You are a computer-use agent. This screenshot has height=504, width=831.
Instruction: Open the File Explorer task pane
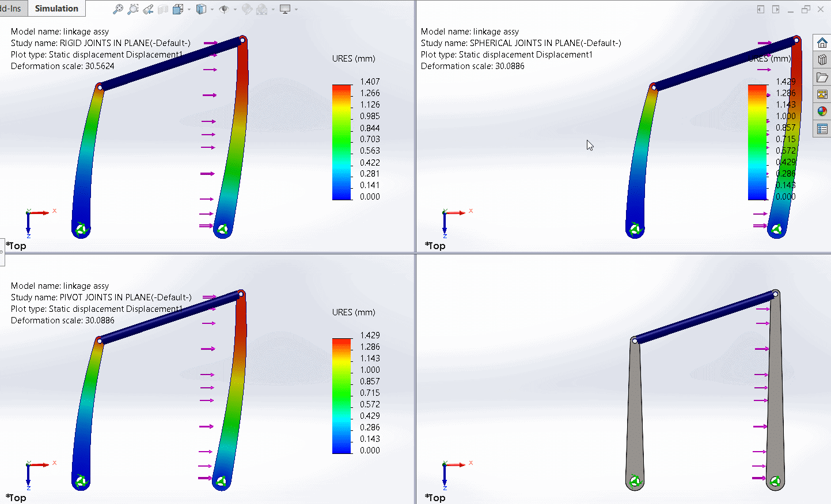click(822, 77)
